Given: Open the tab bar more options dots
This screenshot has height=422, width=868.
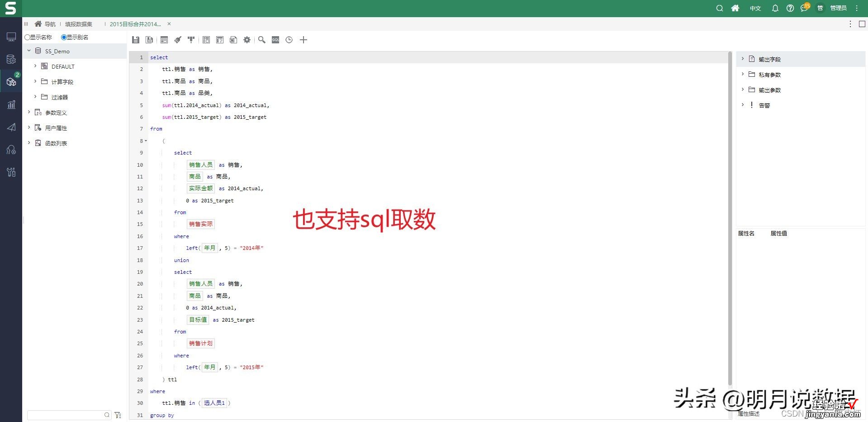Looking at the screenshot, I should click(x=850, y=24).
